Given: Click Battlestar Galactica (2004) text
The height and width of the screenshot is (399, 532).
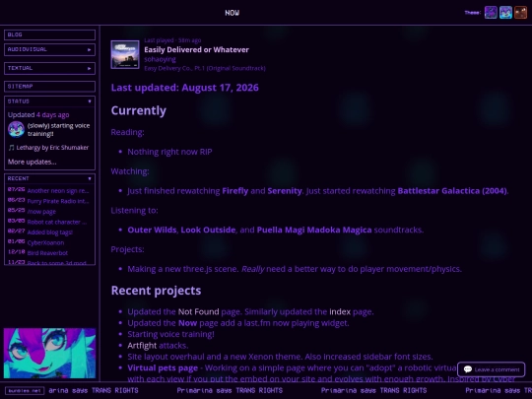Looking at the screenshot, I should [452, 191].
